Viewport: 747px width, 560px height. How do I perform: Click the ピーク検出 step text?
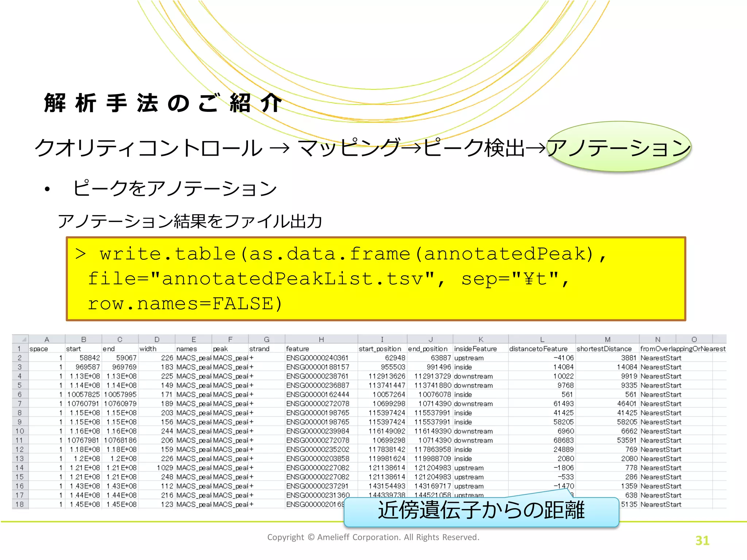[x=474, y=148]
